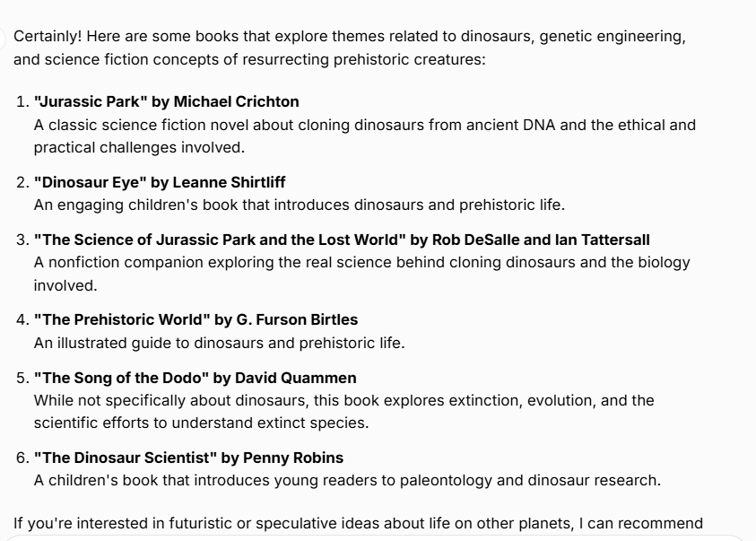Click list number 6 beside The Dinosaur Scientist
The image size is (756, 541).
22,458
